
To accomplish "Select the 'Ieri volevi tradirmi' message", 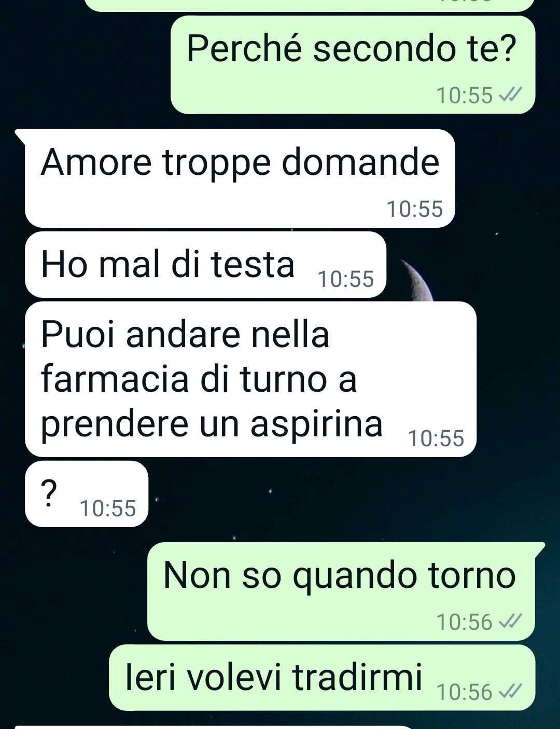I will coord(322,678).
